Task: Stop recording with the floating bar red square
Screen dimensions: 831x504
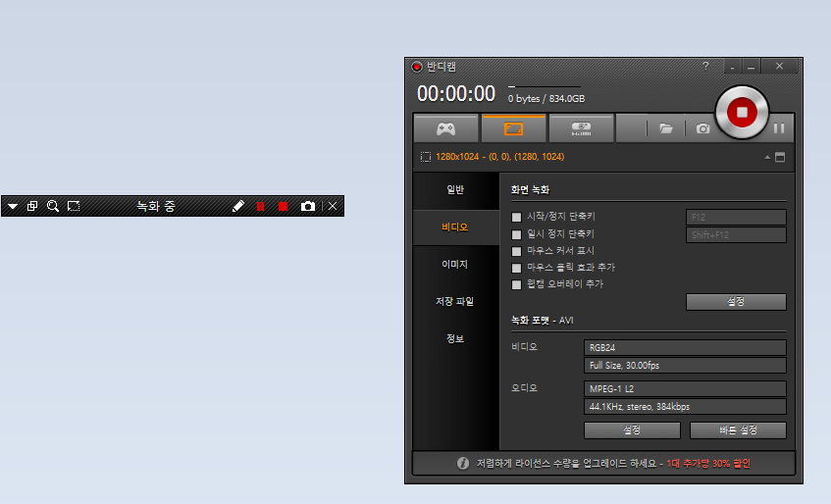Action: pos(283,206)
